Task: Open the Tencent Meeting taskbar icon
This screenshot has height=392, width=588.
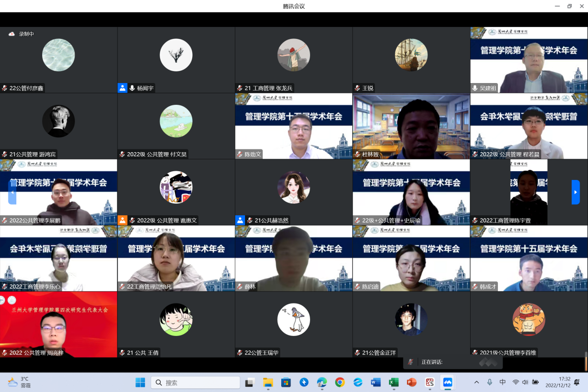Action: 447,382
